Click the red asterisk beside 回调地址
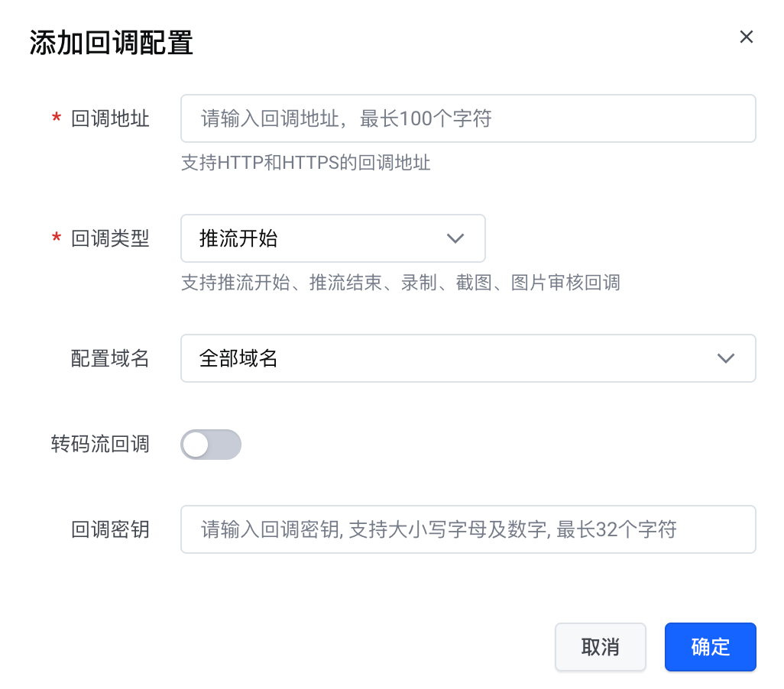The width and height of the screenshot is (784, 689). [57, 120]
